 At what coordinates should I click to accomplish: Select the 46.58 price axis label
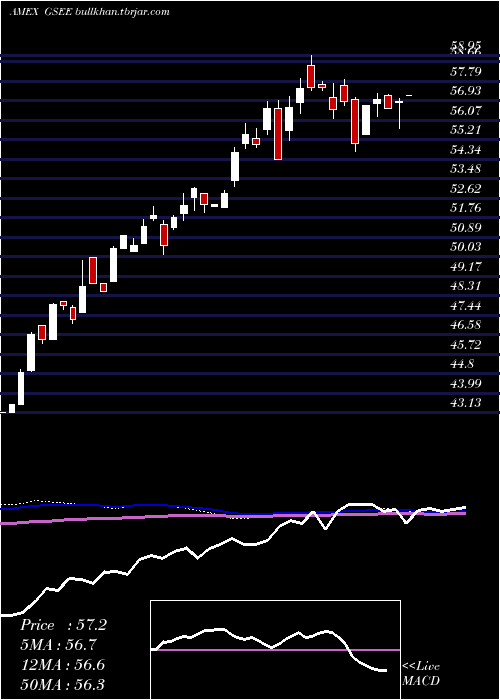point(466,325)
